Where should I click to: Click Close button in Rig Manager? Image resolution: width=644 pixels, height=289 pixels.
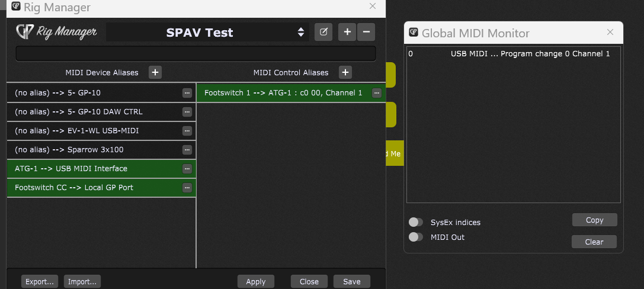click(x=309, y=282)
